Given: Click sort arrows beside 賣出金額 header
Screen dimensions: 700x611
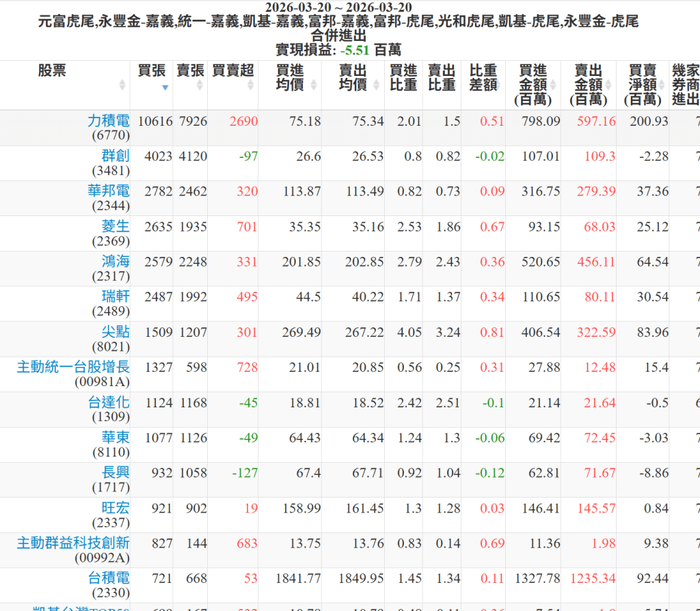Looking at the screenshot, I should click(x=608, y=85).
